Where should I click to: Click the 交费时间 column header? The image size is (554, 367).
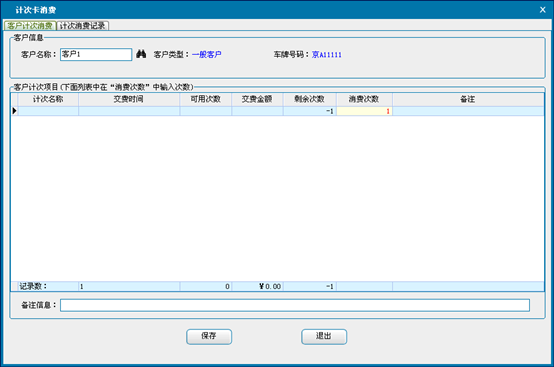point(129,99)
